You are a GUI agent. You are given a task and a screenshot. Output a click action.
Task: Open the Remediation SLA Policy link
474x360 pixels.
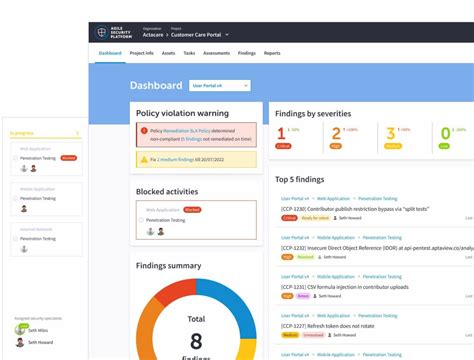point(187,131)
